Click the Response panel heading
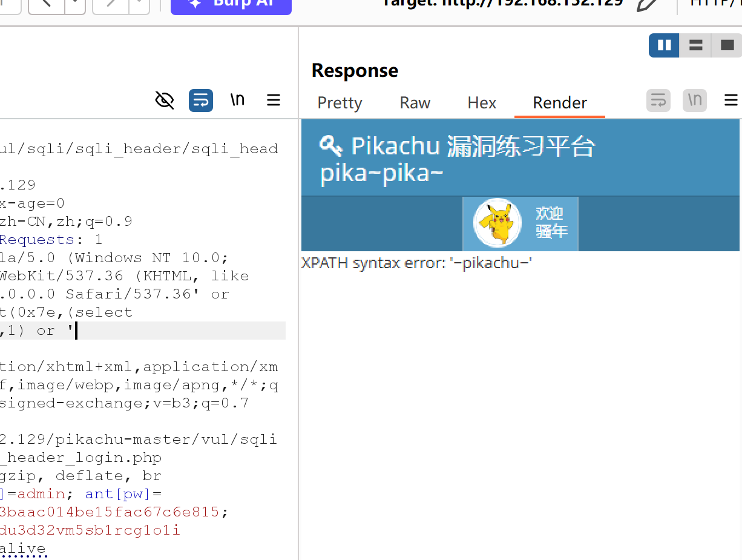This screenshot has height=560, width=742. pyautogui.click(x=355, y=71)
